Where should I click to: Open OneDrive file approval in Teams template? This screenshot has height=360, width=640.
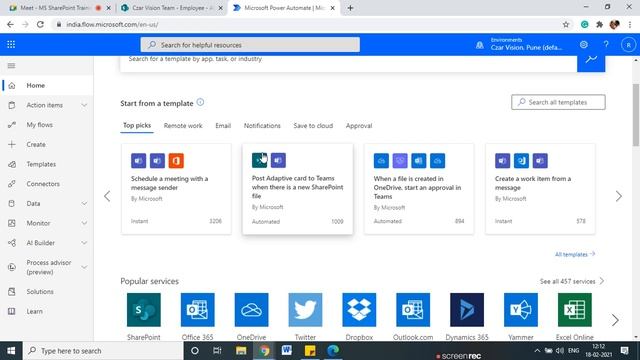419,189
